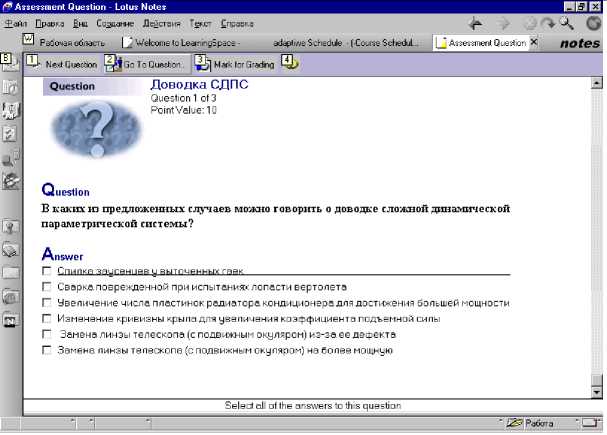Click the third bookmark bar icon
Viewport: 607px width, 435px height.
point(10,110)
